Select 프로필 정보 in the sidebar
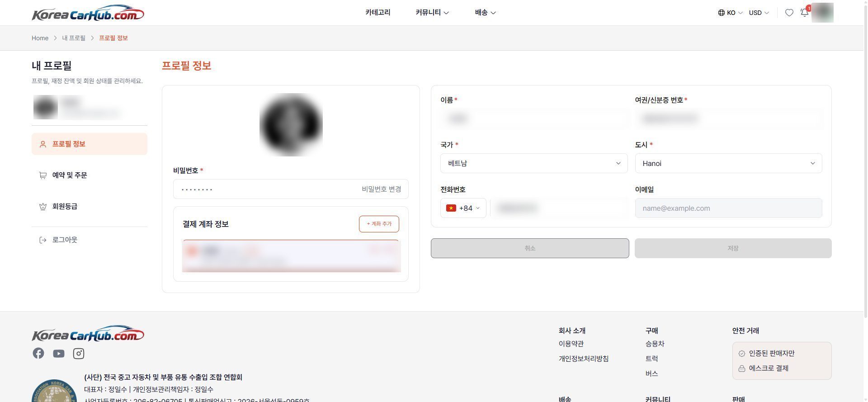Screen dimensions: 868x402 [90, 144]
